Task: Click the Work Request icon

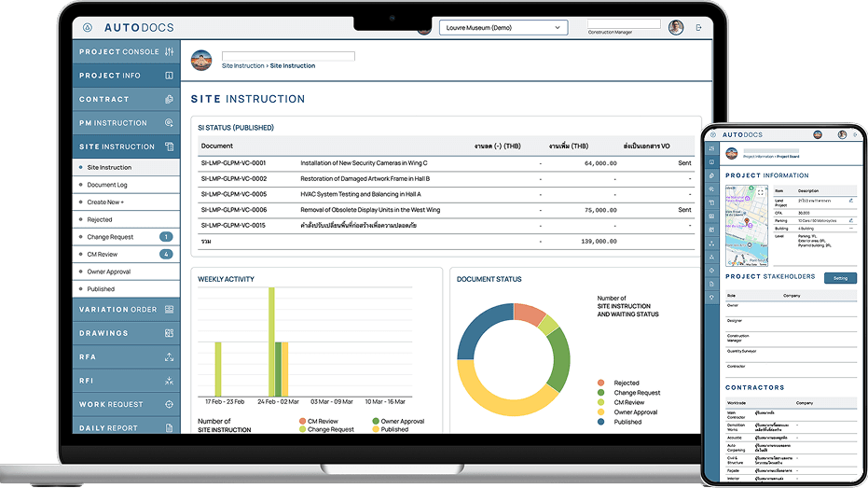Action: (169, 404)
